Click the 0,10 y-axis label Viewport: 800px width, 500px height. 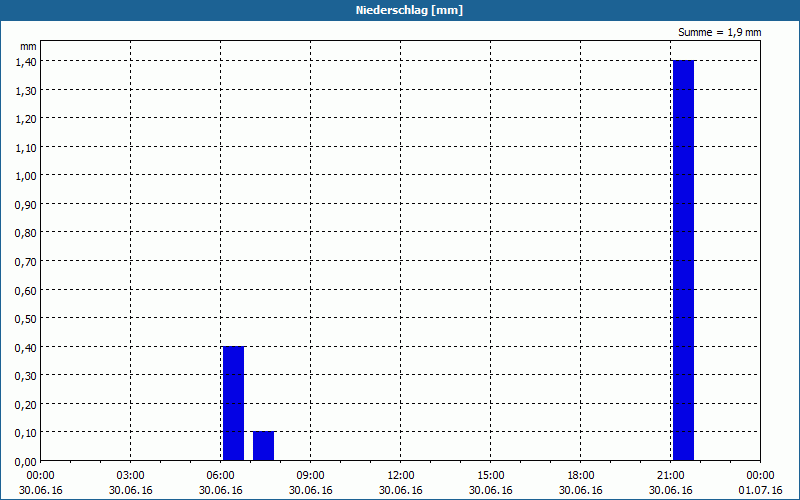click(26, 433)
